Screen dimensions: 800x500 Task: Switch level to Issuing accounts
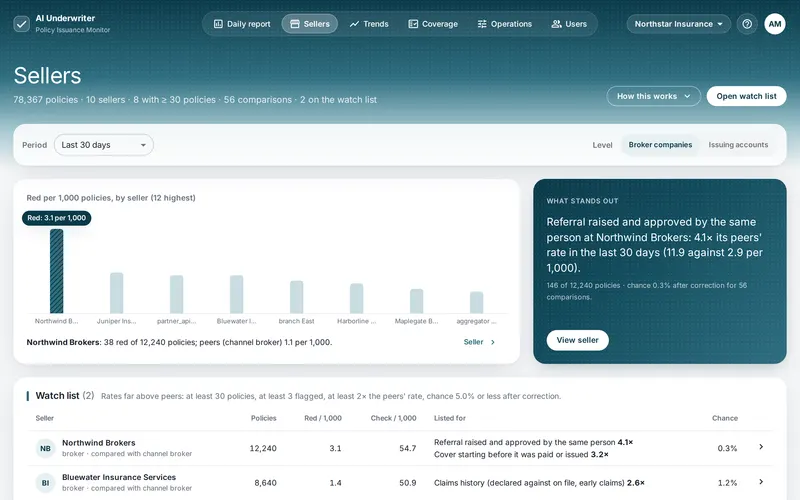[738, 145]
